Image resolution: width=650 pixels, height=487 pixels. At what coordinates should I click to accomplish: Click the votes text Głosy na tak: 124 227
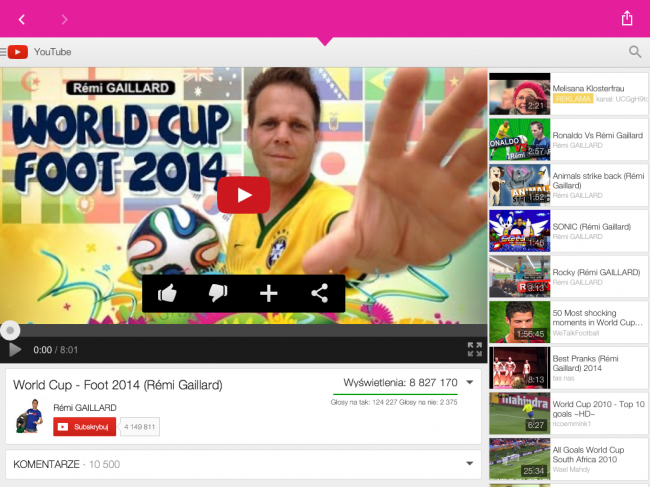(366, 402)
